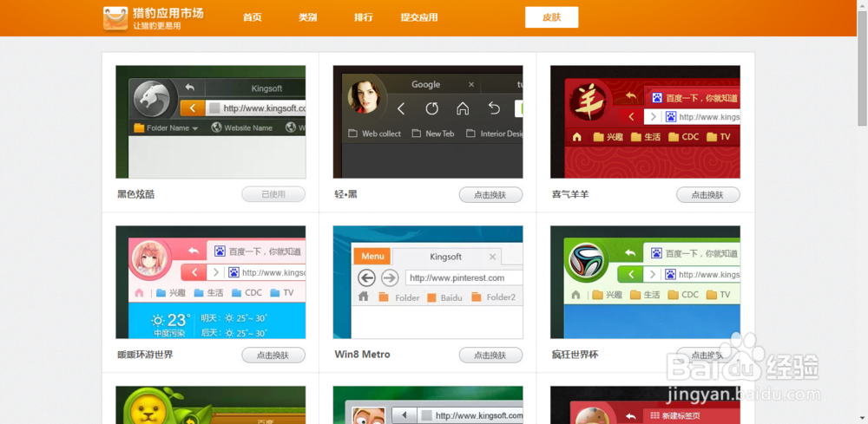Screen dimensions: 868x424
Task: Click the circled back arrow in Win8 Metro preview
Action: pos(366,277)
